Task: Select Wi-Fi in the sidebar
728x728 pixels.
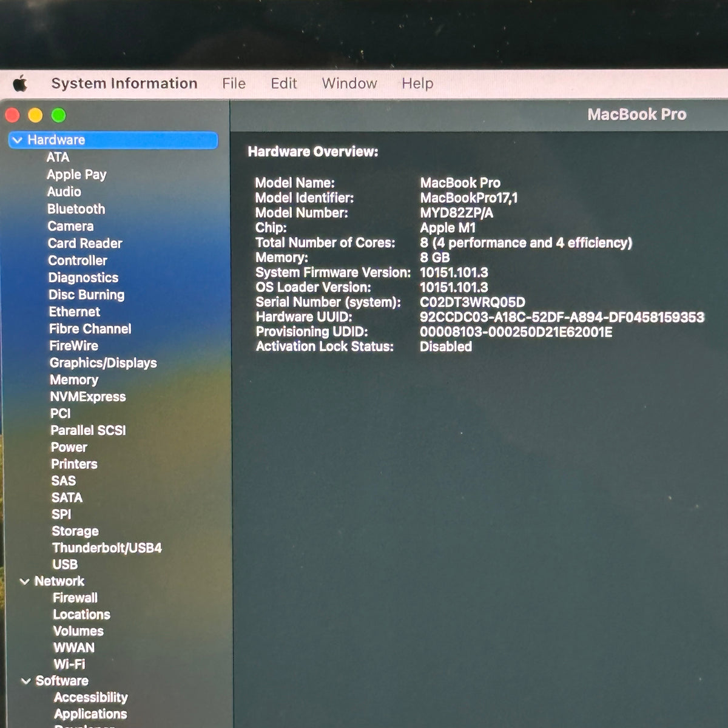Action: click(x=69, y=664)
